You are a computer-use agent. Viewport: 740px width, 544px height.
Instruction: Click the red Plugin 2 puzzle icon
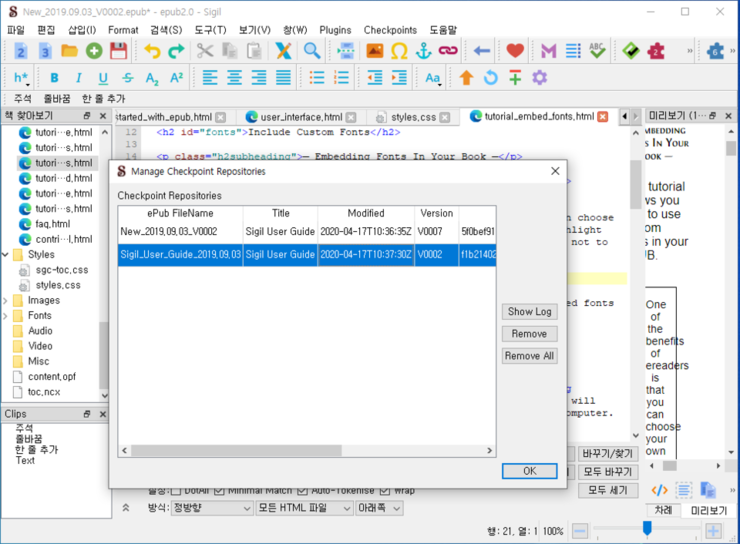656,50
